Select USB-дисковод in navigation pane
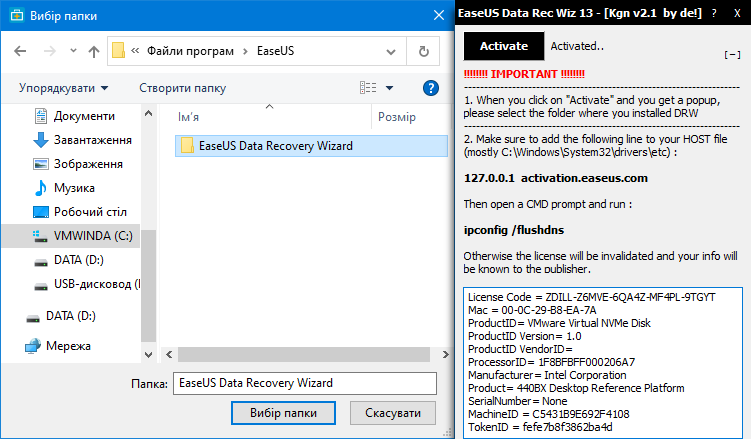751x439 pixels. pos(97,284)
